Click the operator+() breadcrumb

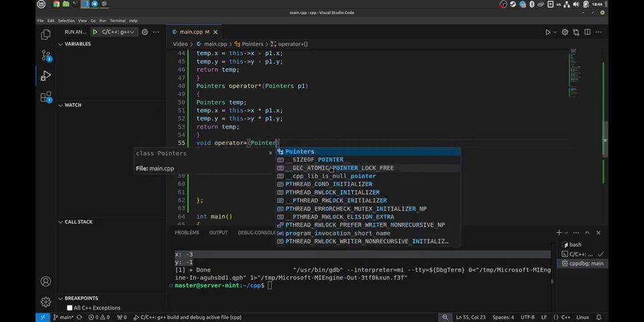(x=289, y=44)
